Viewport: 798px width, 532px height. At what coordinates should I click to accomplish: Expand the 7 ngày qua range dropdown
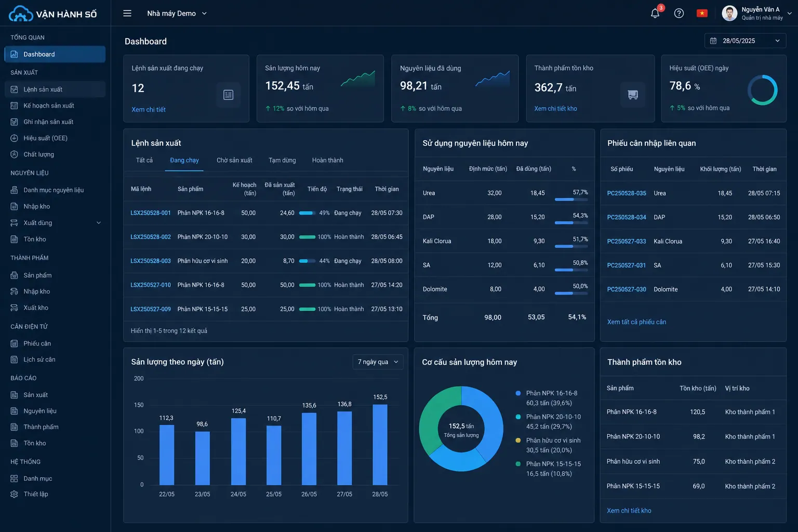378,362
